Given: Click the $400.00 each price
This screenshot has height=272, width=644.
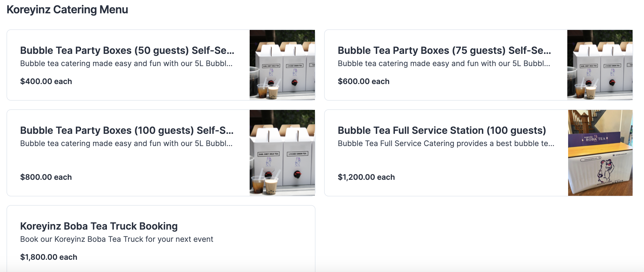Looking at the screenshot, I should (46, 81).
